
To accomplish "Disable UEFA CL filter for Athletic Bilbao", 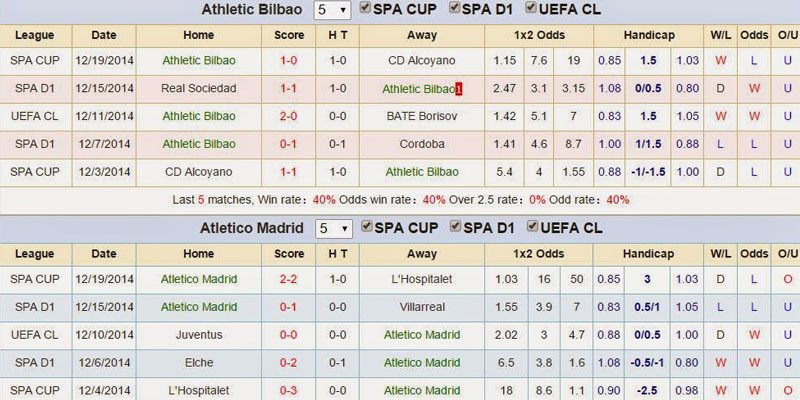I will (x=531, y=8).
